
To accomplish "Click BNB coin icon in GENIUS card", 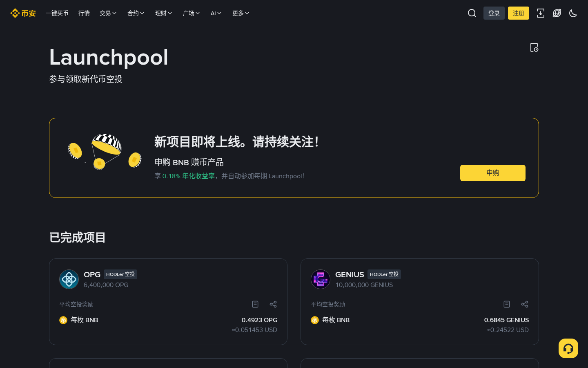I will [315, 320].
